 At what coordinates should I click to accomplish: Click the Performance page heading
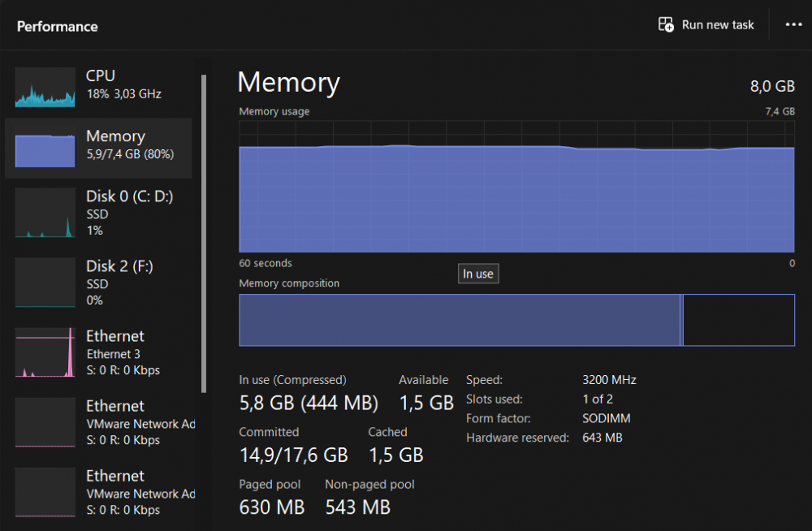[58, 27]
